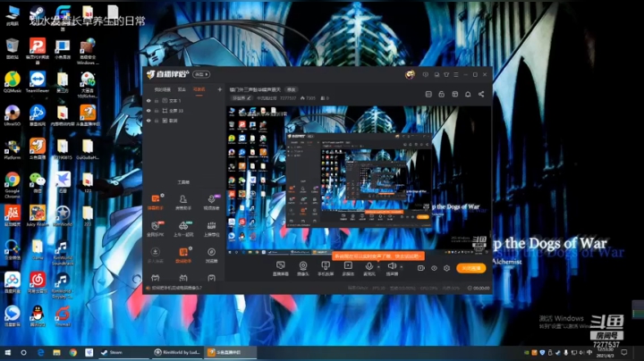Toggle visibility of the third source row
Image resolution: width=644 pixels, height=361 pixels.
(148, 121)
